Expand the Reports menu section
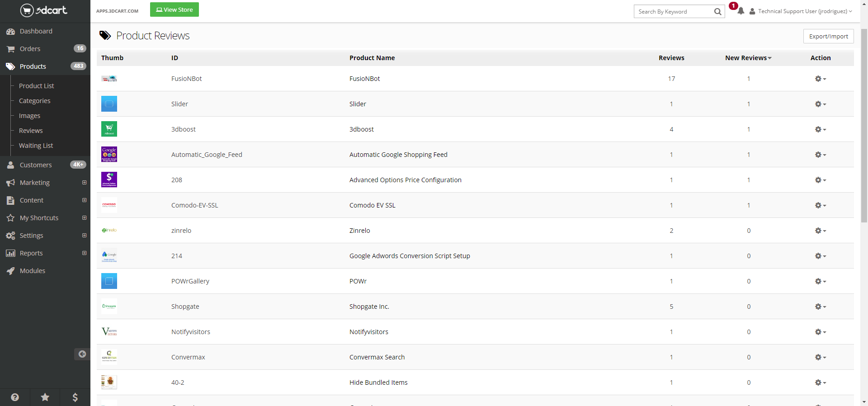The image size is (868, 406). pos(84,253)
